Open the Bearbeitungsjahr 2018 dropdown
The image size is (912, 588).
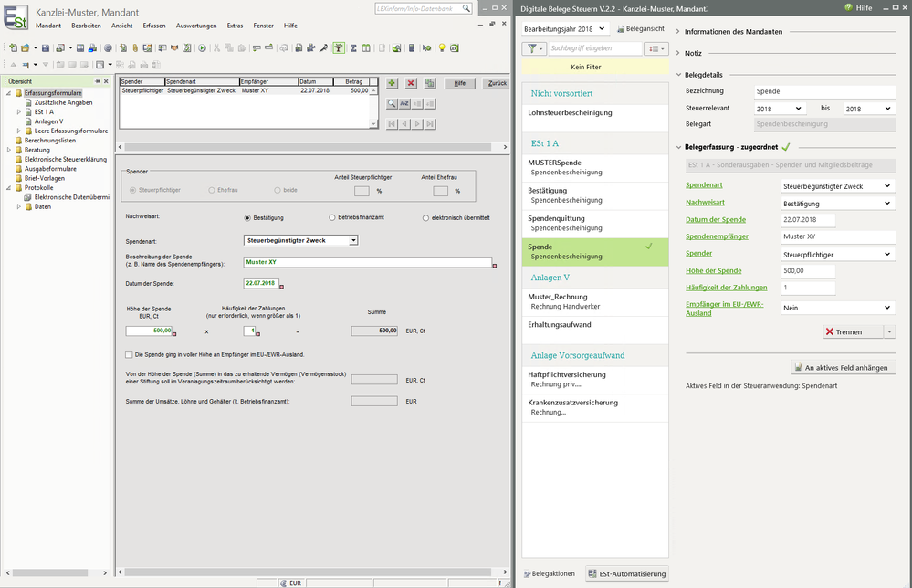click(565, 29)
